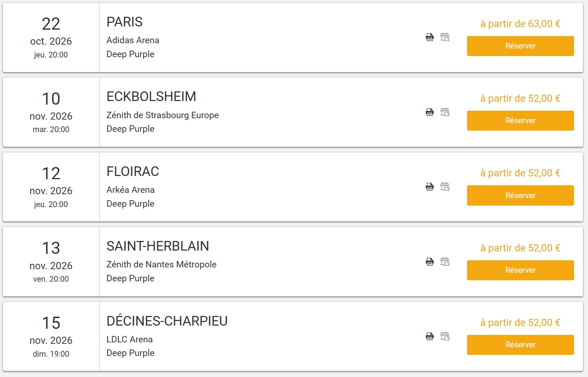This screenshot has height=377, width=588.
Task: Select the ECKBOLSHEIM event heading
Action: [151, 97]
